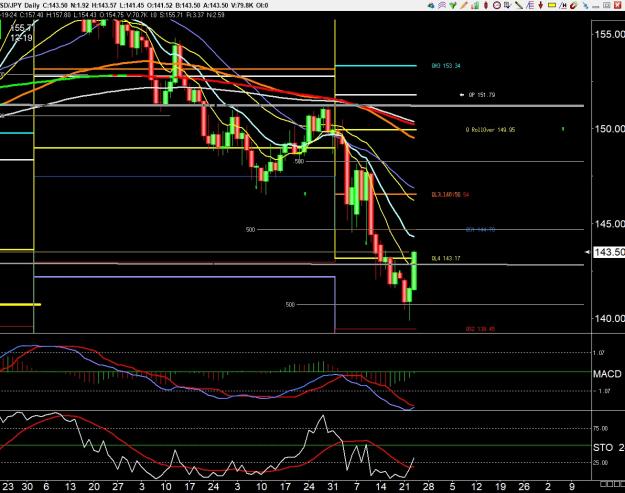Click the '155.71' price label top-left
Viewport: 625px width, 493px height.
22,28
